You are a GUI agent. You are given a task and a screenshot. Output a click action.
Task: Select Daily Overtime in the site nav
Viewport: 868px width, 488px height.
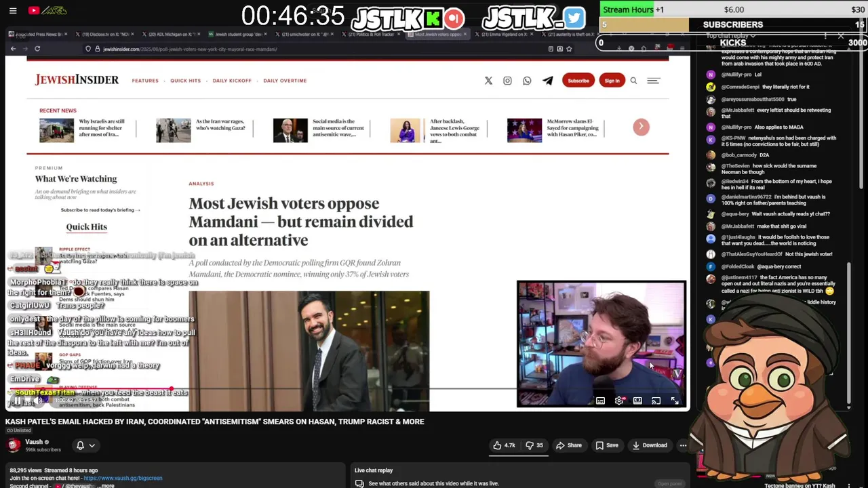[285, 81]
